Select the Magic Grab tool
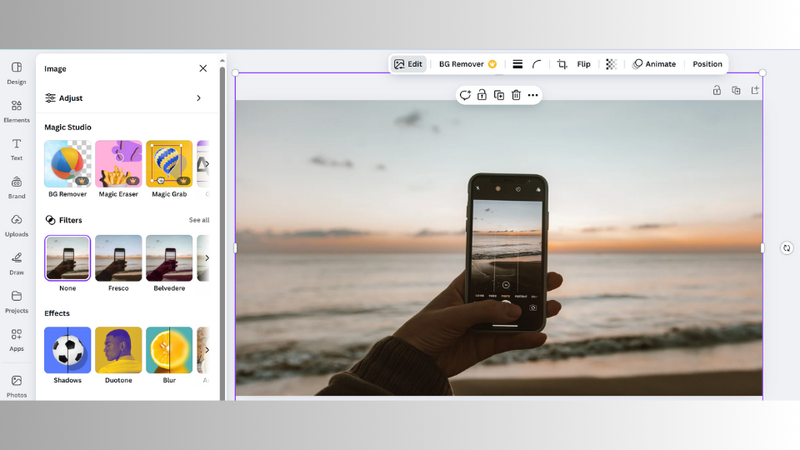 pos(169,169)
